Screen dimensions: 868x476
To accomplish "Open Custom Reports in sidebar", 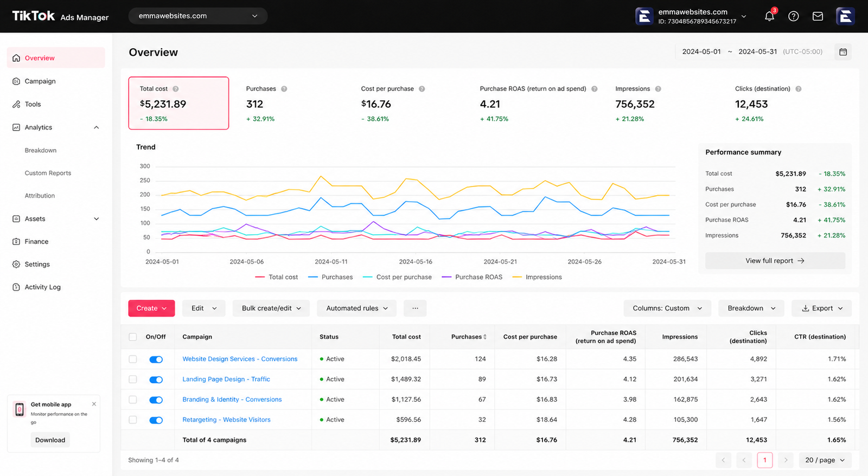I will pos(48,173).
